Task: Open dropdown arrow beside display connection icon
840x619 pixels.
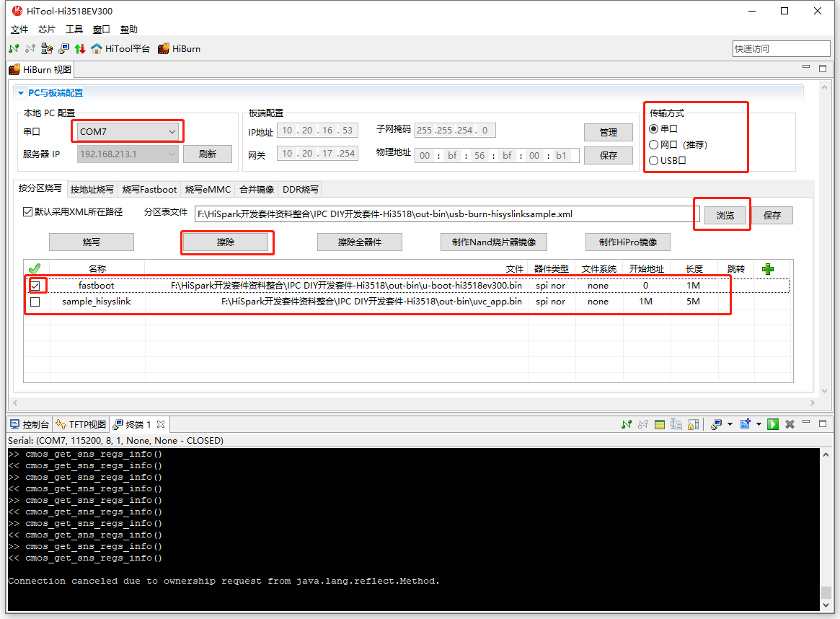Action: click(730, 424)
